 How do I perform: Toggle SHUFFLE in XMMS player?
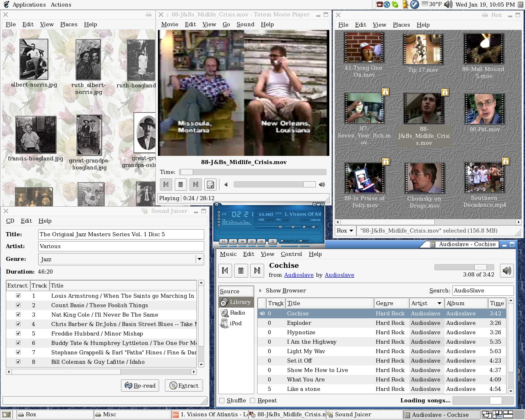point(290,241)
